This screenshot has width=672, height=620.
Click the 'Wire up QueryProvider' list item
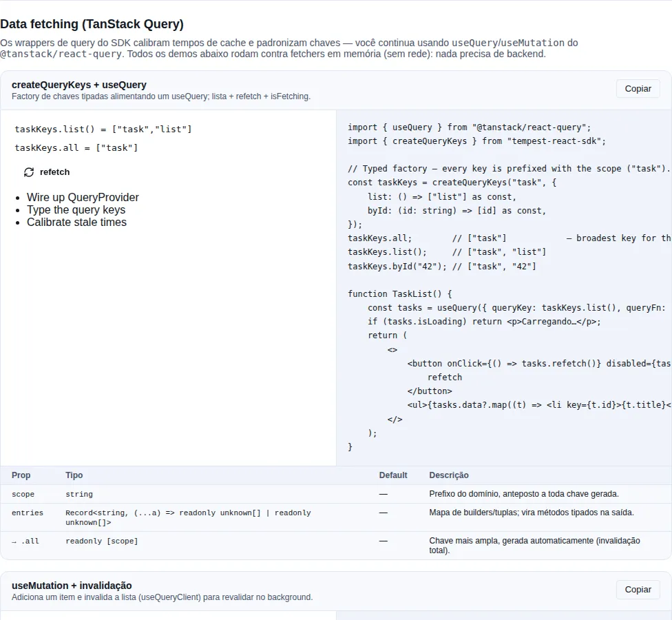(83, 197)
